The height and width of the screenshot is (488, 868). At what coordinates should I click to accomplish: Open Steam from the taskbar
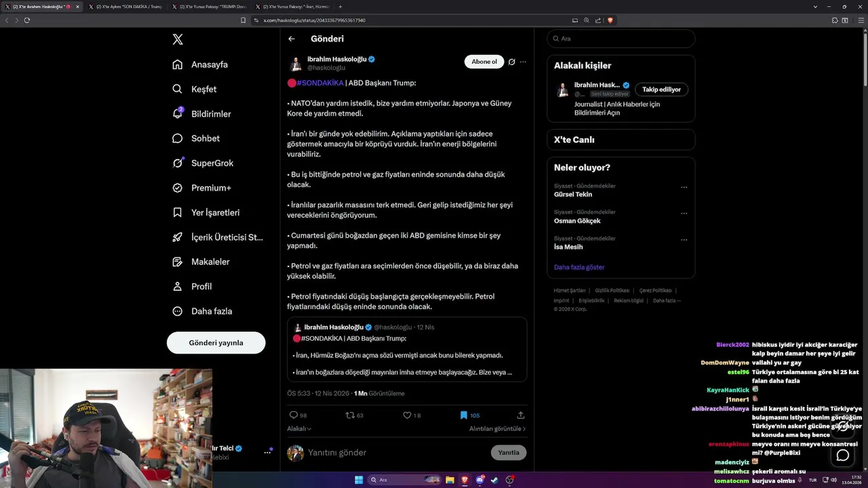494,480
